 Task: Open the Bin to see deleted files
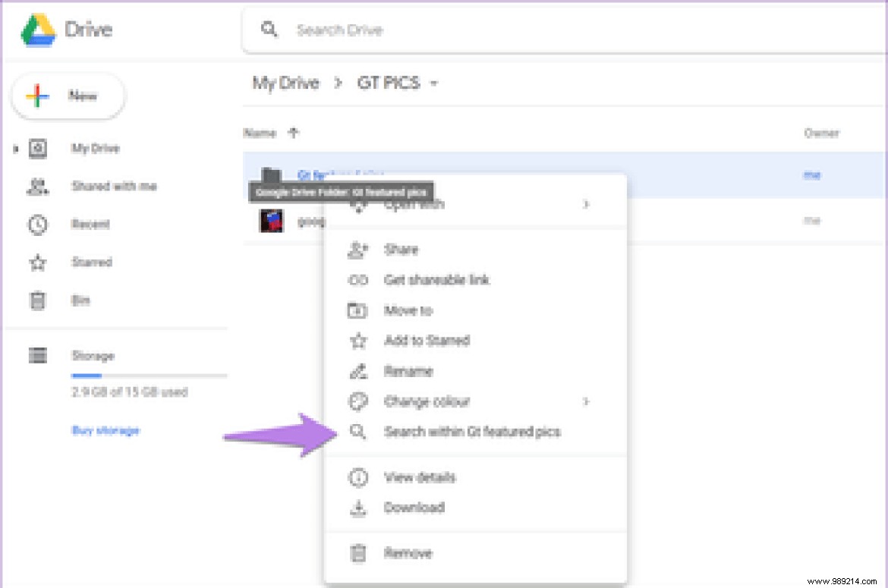tap(80, 300)
